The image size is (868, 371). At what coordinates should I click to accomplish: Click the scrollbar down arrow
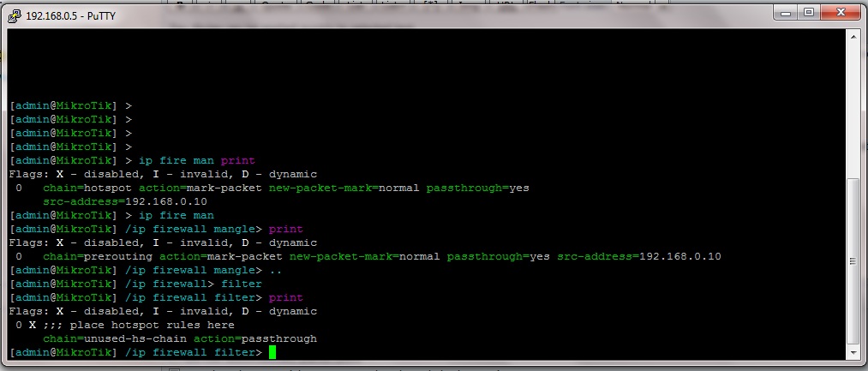pyautogui.click(x=853, y=353)
